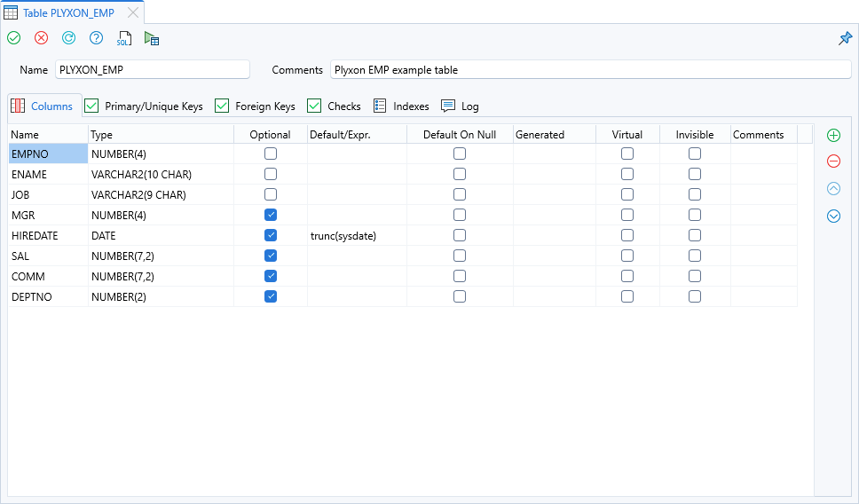859x504 pixels.
Task: Refresh the table with the circular arrow icon
Action: pyautogui.click(x=68, y=38)
